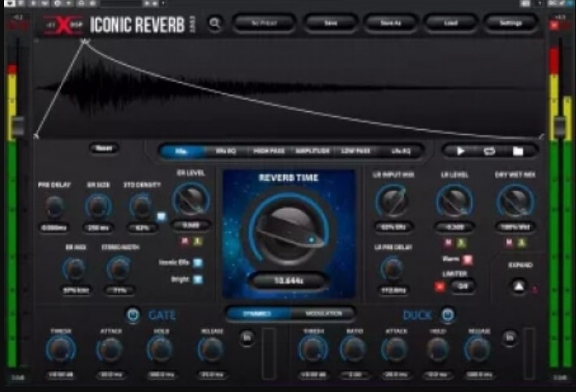Click the Save button
This screenshot has height=392, width=576.
tap(330, 24)
